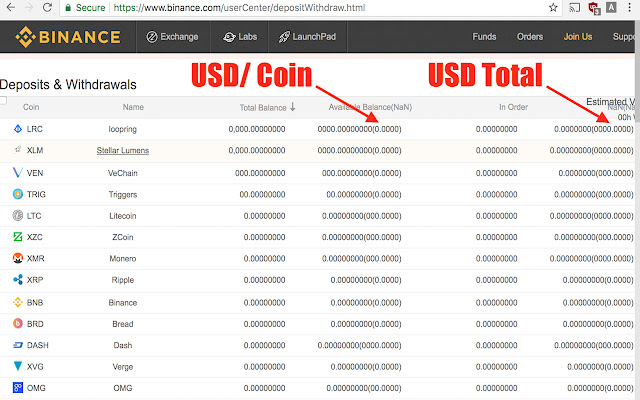The height and width of the screenshot is (400, 640).
Task: Click the Available Balance column header
Action: point(370,107)
